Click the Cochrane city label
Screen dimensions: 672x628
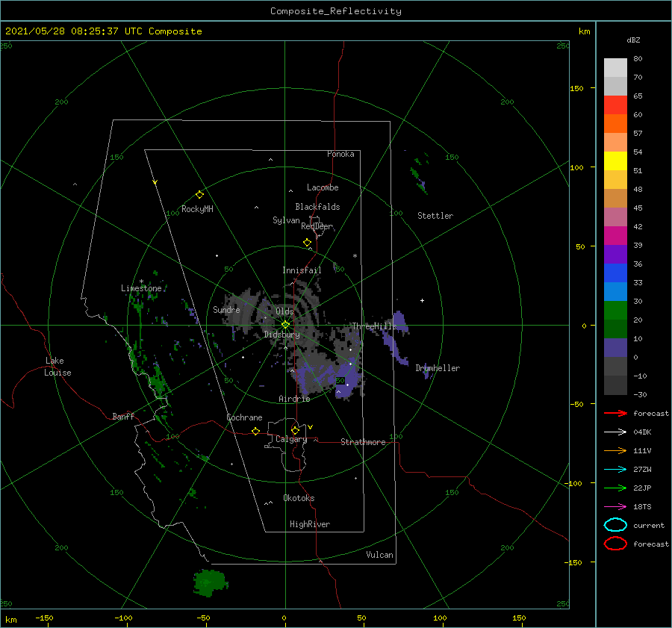pos(244,417)
